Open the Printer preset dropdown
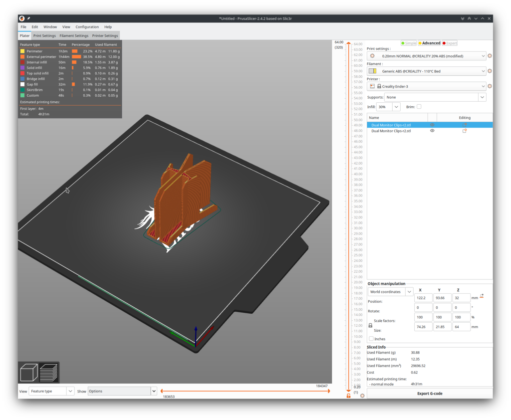The width and height of the screenshot is (511, 420). 427,86
